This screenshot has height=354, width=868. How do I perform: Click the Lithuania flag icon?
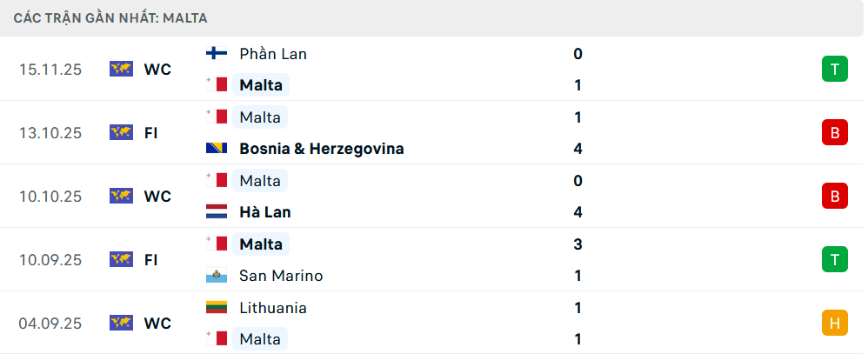[217, 308]
